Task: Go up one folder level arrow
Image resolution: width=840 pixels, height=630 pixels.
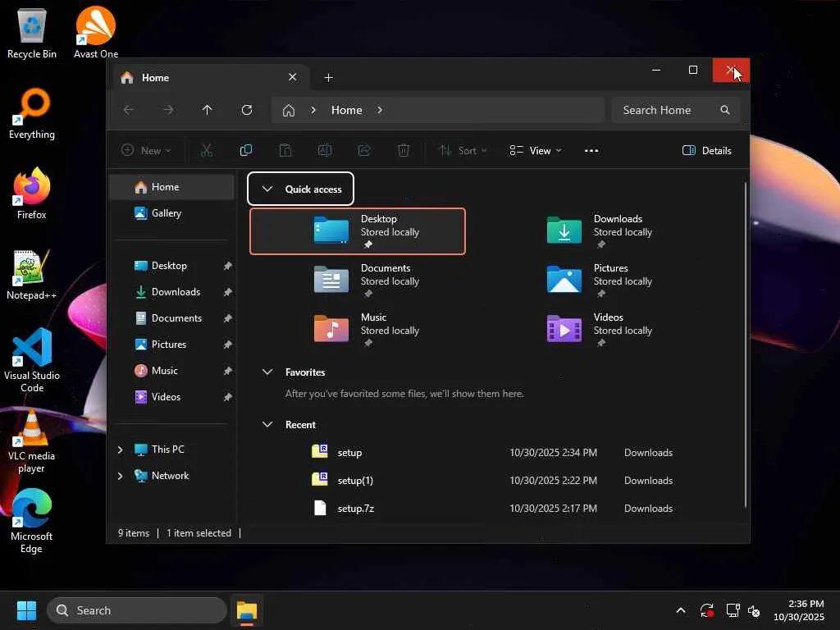Action: [208, 110]
